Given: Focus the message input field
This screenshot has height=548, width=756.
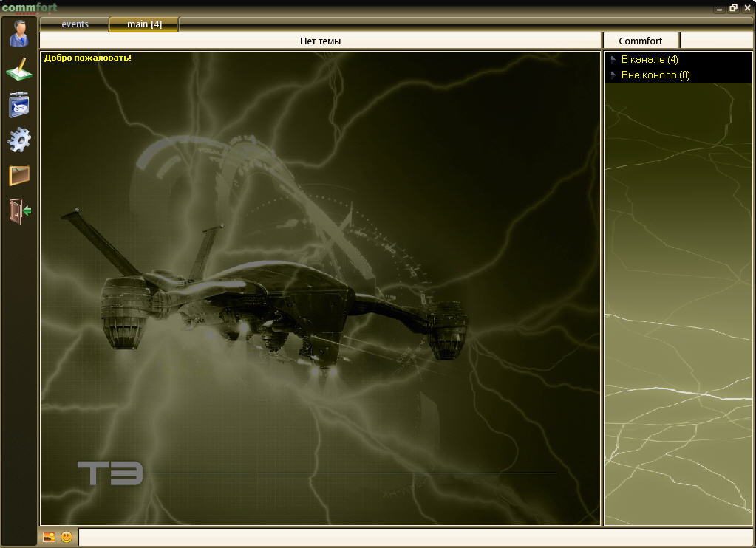Looking at the screenshot, I should pyautogui.click(x=415, y=536).
